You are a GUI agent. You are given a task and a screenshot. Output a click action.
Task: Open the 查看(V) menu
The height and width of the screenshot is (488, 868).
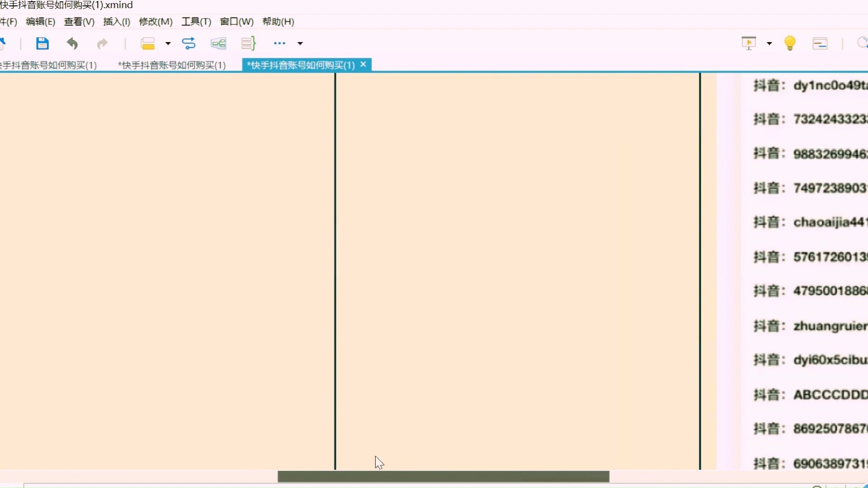point(79,22)
